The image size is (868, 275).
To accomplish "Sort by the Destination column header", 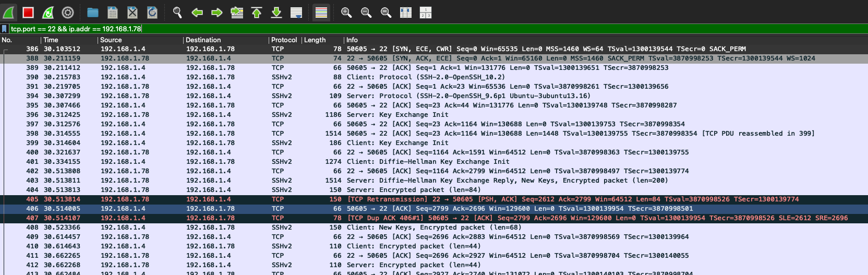I will tap(226, 40).
